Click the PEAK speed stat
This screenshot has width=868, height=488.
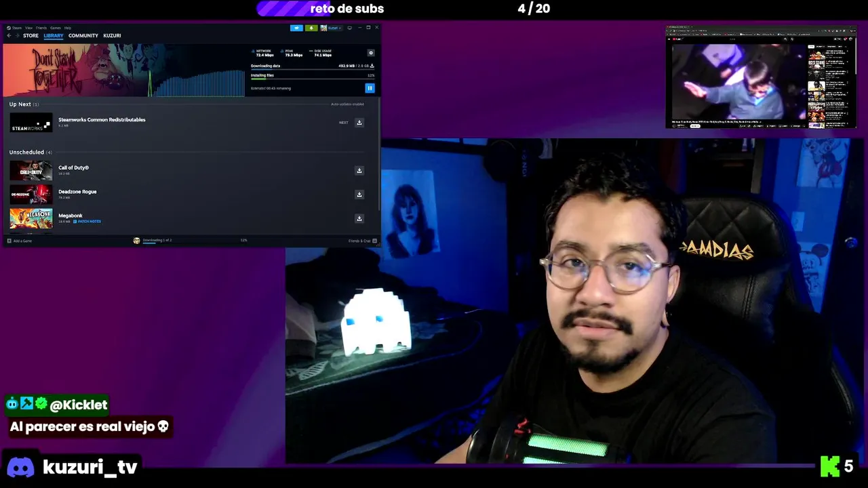pos(292,53)
